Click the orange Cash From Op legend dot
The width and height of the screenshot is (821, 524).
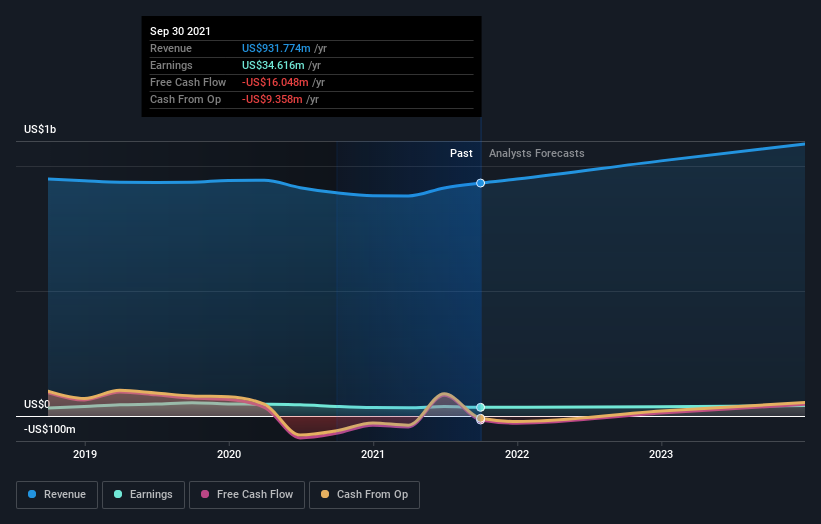pyautogui.click(x=325, y=494)
